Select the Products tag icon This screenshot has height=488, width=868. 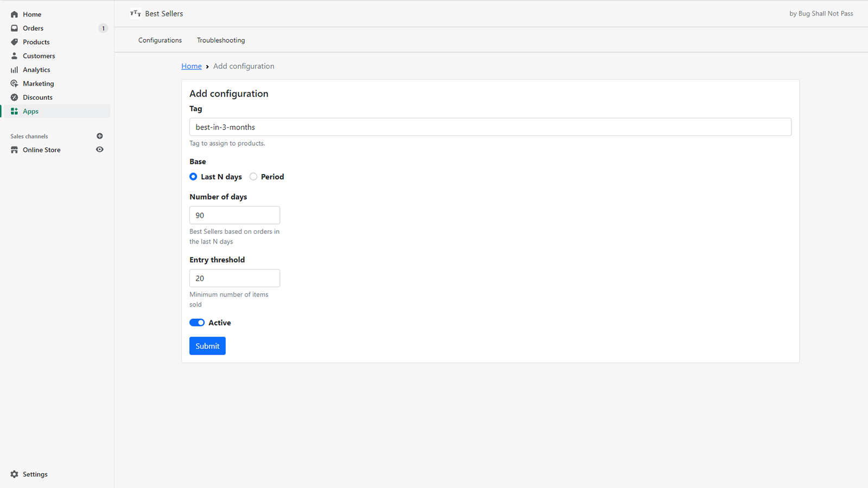point(14,42)
